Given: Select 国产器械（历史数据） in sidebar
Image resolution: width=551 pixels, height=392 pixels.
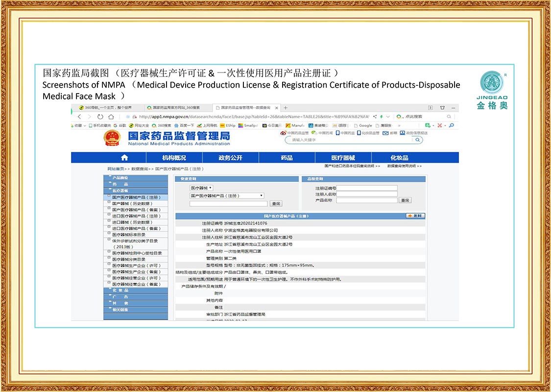Looking at the screenshot, I should [x=132, y=203].
